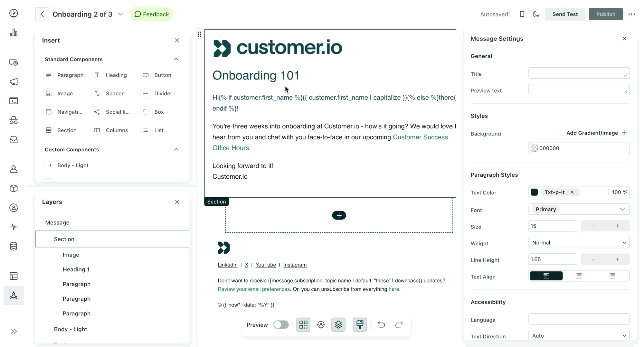This screenshot has width=644, height=347.
Task: Open the Onboarding 2 of 3 dropdown
Action: 120,14
